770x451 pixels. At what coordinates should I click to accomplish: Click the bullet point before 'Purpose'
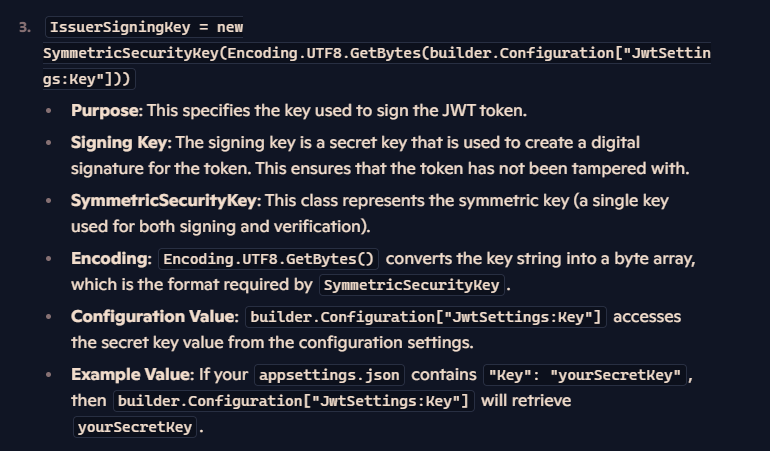click(49, 111)
